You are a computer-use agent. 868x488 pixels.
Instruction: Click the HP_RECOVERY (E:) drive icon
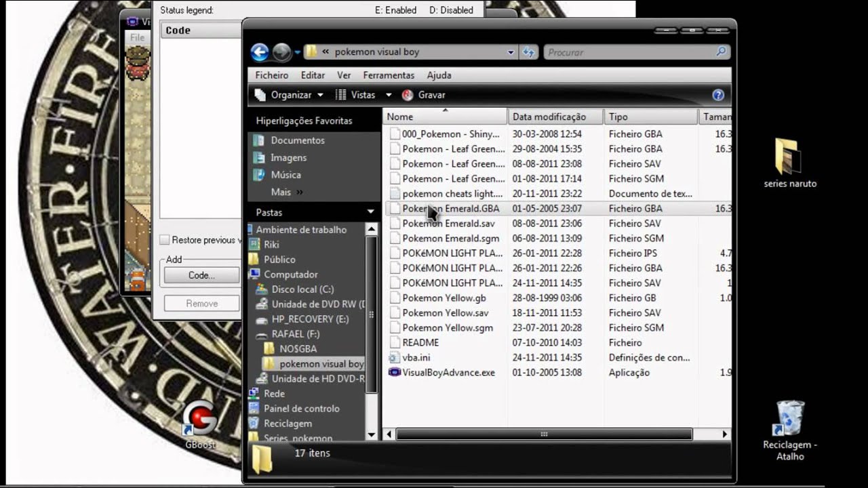pyautogui.click(x=261, y=319)
